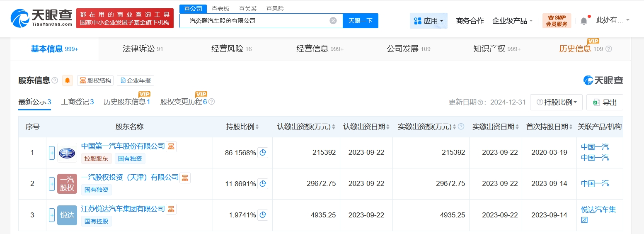
Task: Expand row 1 shareholder with plus button
Action: [x=52, y=153]
